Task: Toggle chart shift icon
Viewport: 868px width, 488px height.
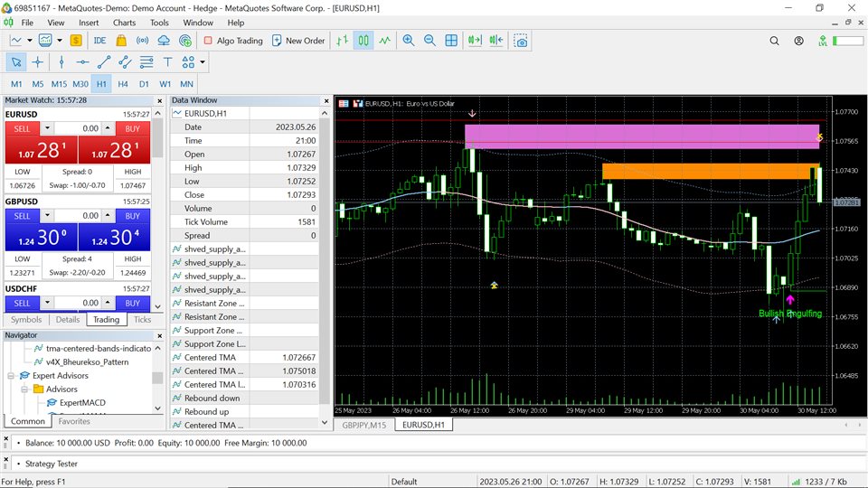Action: click(496, 41)
